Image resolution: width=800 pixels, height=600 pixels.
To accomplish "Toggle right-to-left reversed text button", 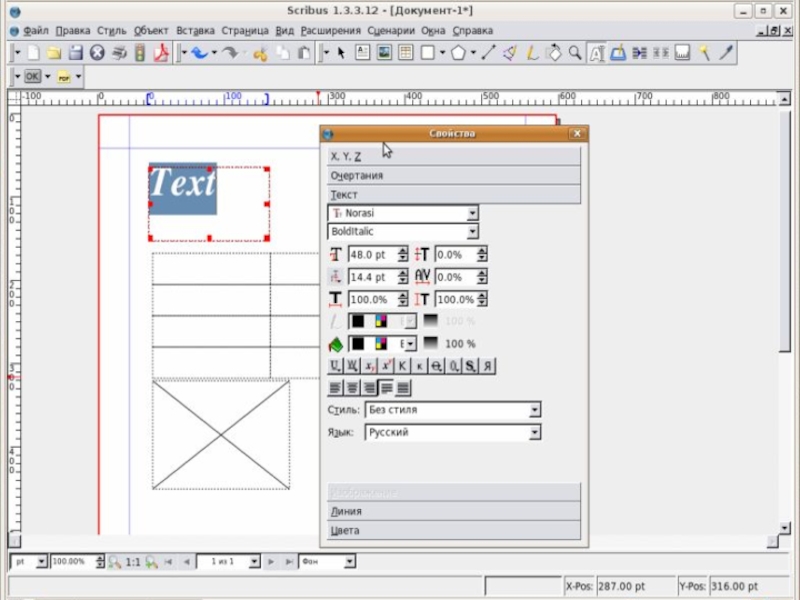I will click(487, 366).
